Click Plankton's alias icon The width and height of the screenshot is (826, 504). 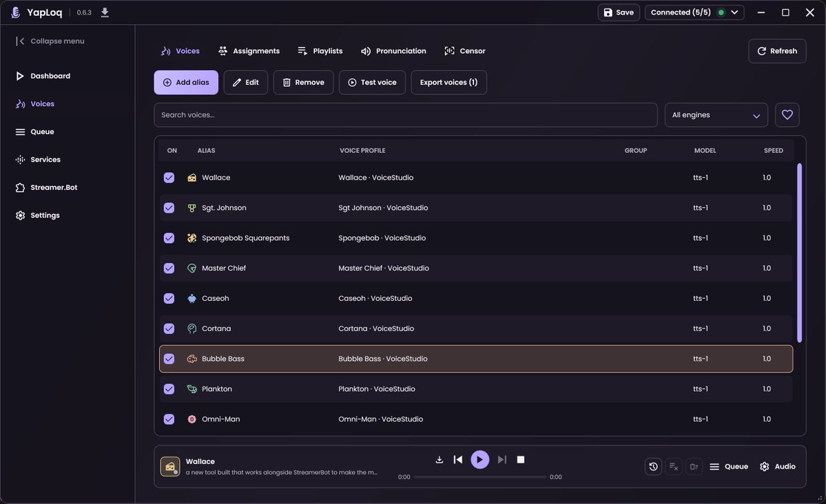point(192,389)
